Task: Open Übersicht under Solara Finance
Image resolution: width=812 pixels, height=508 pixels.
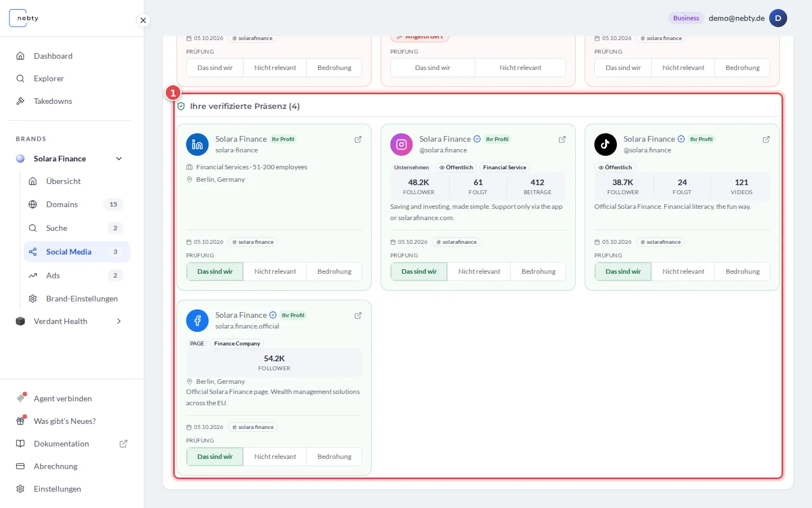Action: [x=77, y=181]
